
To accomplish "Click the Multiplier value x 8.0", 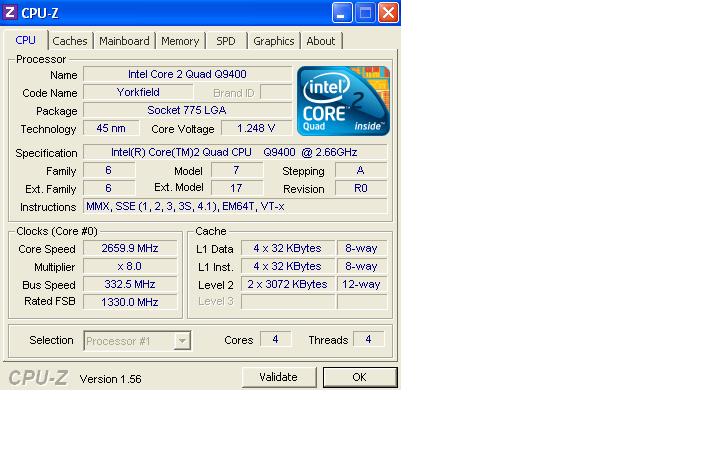I will (x=130, y=266).
